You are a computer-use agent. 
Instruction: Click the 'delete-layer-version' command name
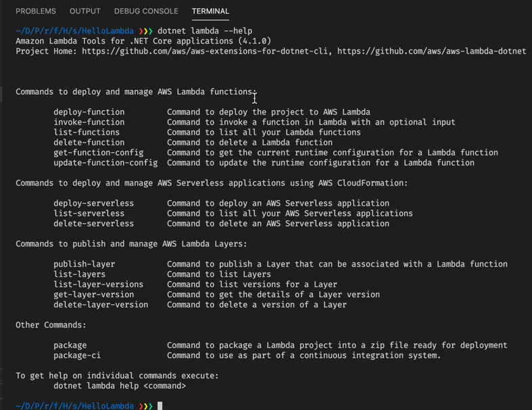click(x=101, y=305)
